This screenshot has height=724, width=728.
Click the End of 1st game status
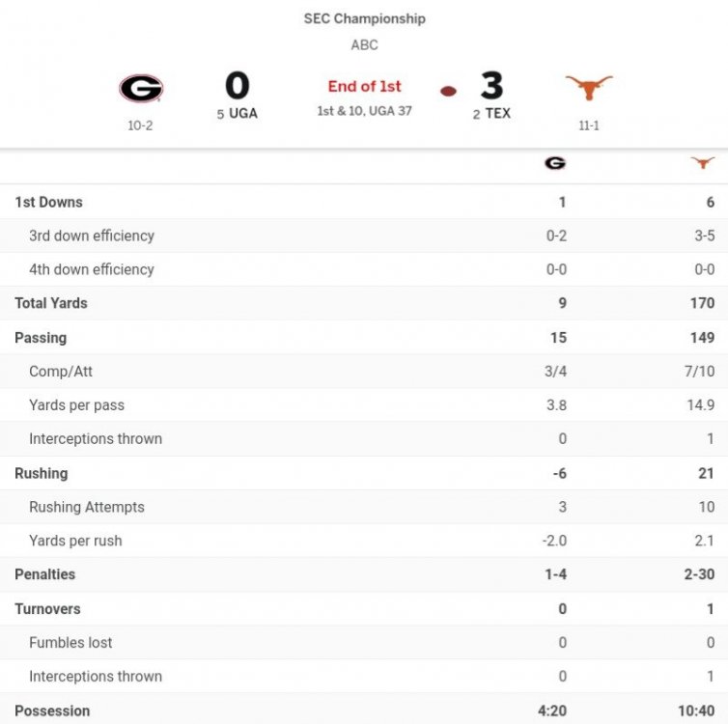[364, 86]
